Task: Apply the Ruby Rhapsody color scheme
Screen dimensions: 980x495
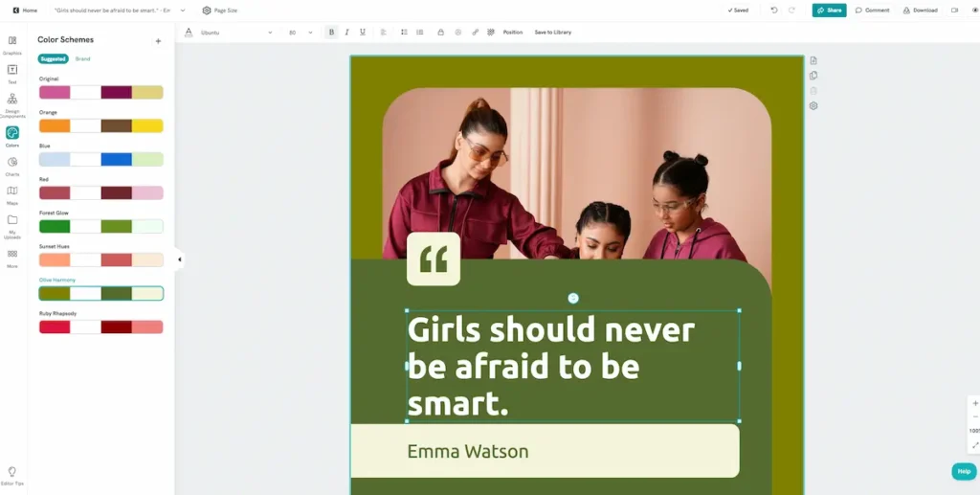Action: pos(101,326)
